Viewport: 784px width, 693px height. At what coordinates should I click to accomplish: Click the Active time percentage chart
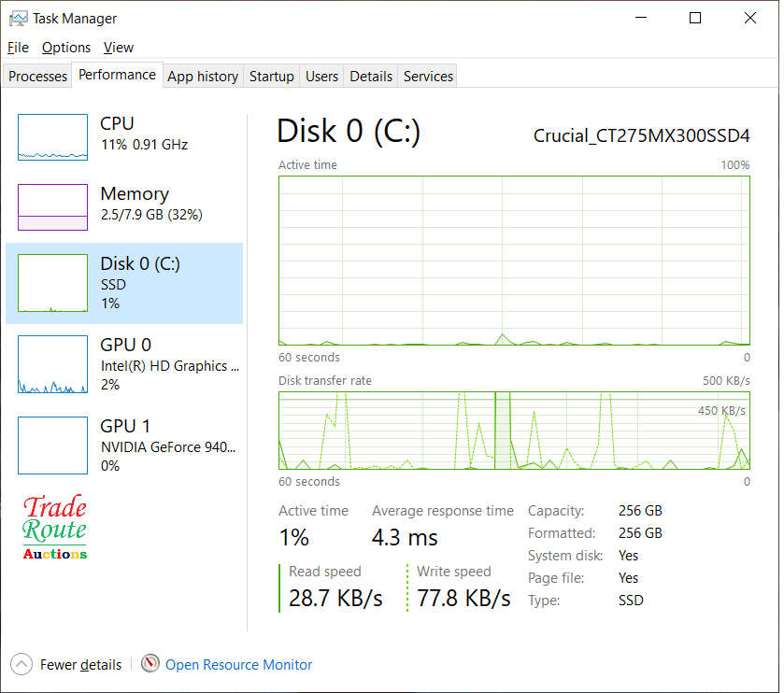513,259
